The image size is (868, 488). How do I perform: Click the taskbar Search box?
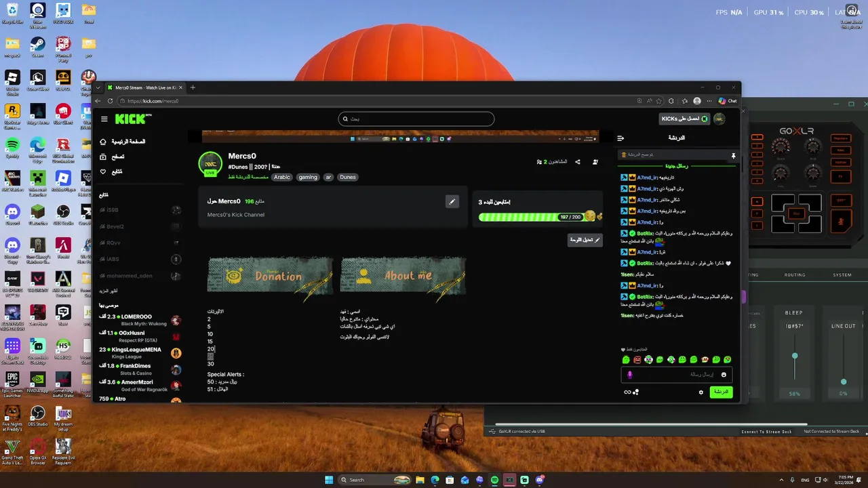point(376,480)
